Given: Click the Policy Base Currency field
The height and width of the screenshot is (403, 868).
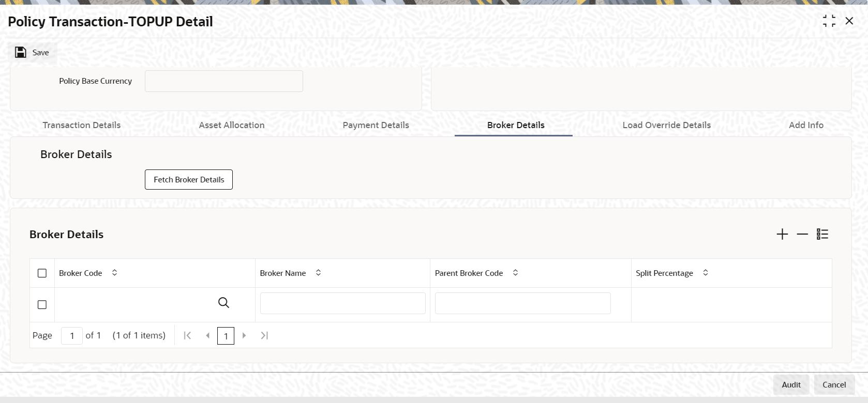Looking at the screenshot, I should [224, 81].
